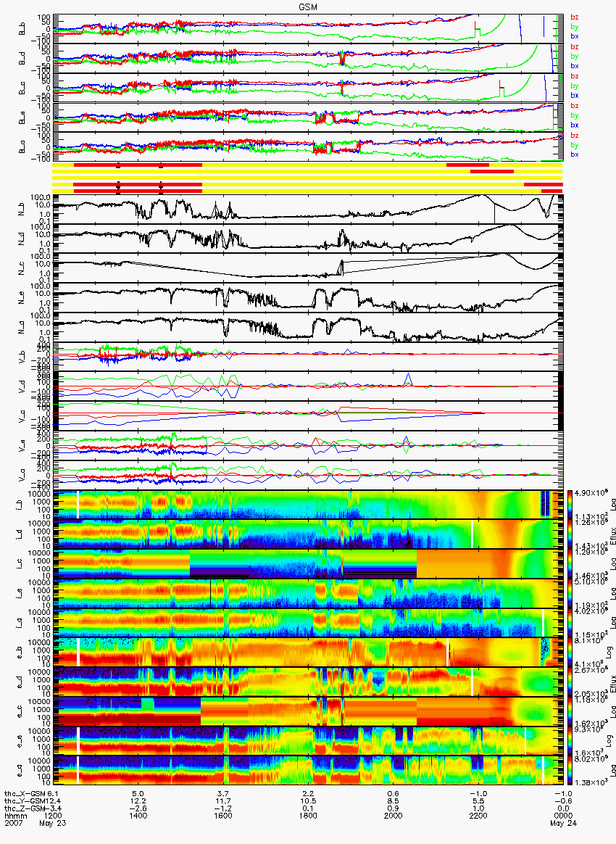Click the Y-GSM value 11.7 above 1600
The width and height of the screenshot is (616, 844).
[222, 801]
